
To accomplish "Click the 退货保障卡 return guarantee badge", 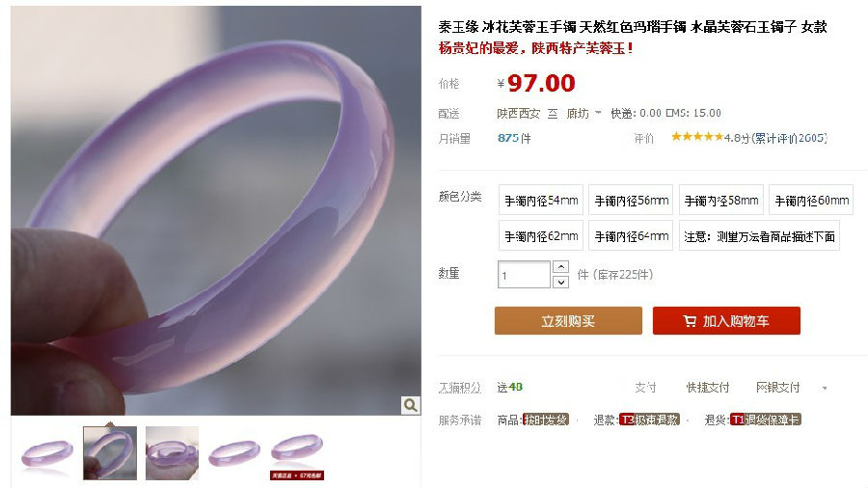I will [x=765, y=420].
